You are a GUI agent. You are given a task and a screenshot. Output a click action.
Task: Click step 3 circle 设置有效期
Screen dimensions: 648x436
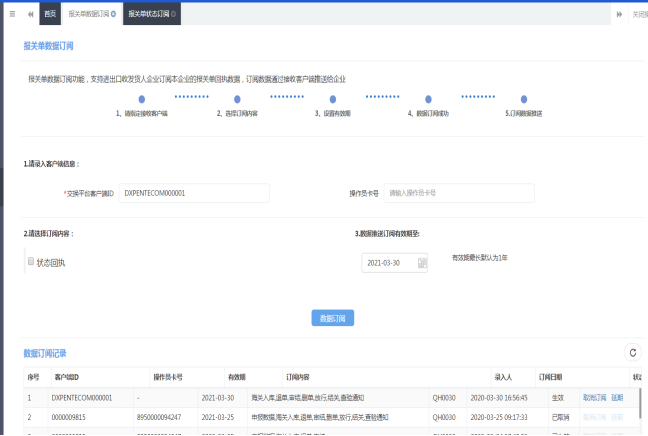[332, 99]
